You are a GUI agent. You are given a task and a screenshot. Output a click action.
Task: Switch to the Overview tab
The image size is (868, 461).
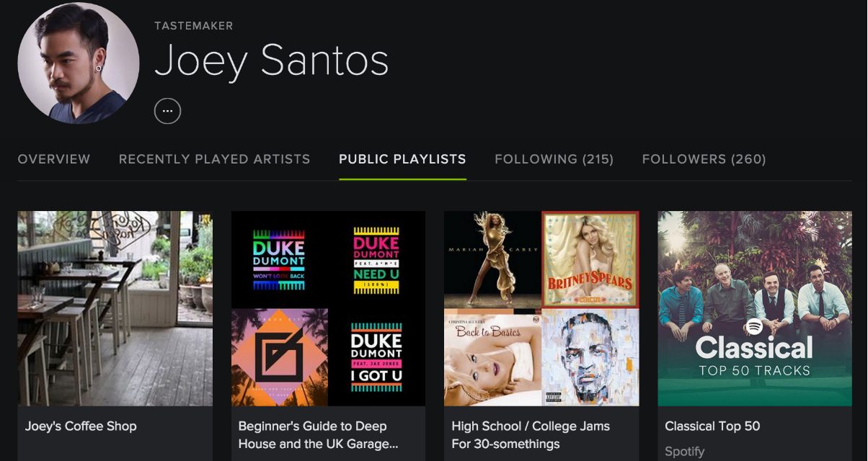[54, 159]
